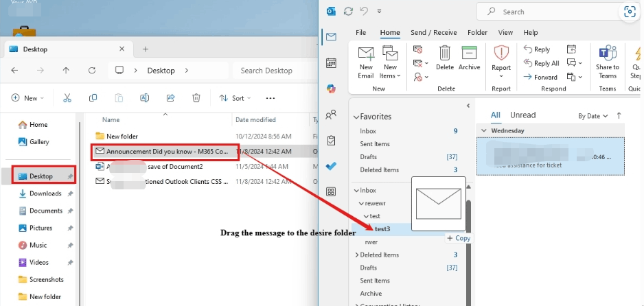Viewport: 644px width, 306px height.
Task: Select the Archive folder in Outlook
Action: (x=371, y=293)
